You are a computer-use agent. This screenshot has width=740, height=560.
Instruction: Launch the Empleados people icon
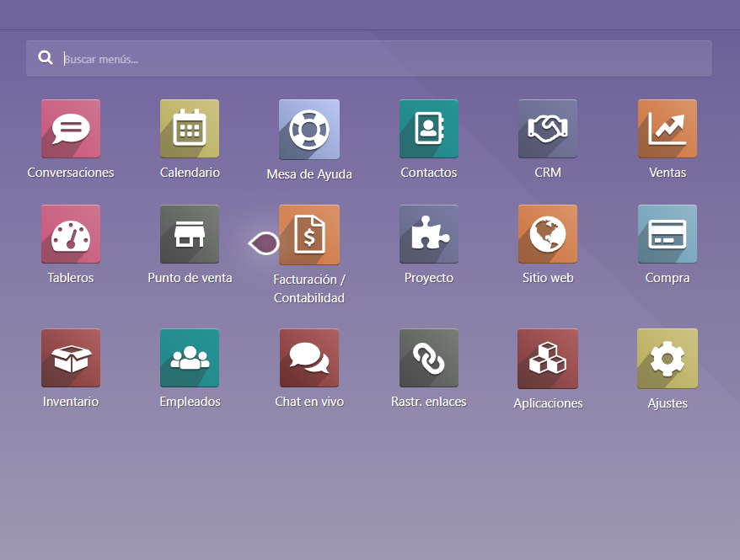point(190,358)
